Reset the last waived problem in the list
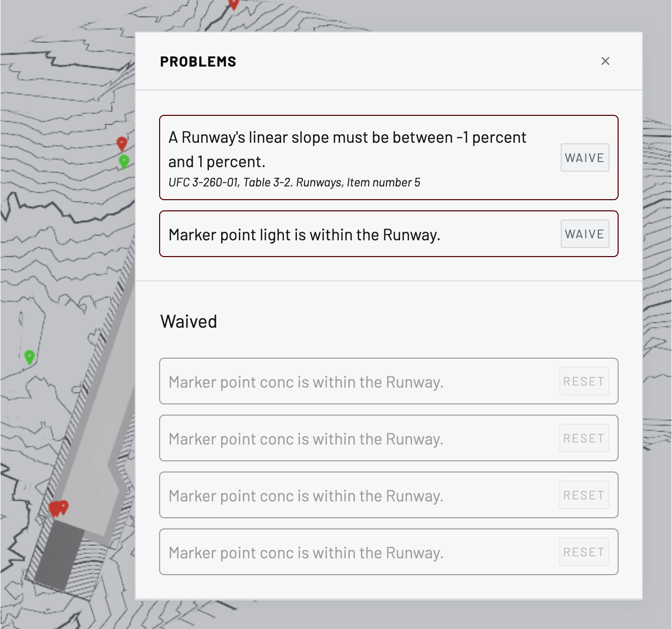This screenshot has width=672, height=629. tap(584, 552)
